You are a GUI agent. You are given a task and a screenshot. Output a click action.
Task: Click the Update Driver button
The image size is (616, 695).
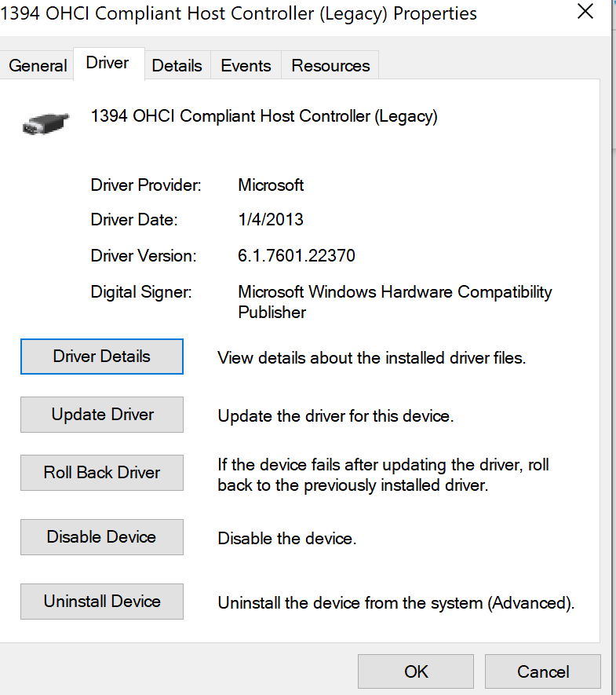tap(102, 415)
